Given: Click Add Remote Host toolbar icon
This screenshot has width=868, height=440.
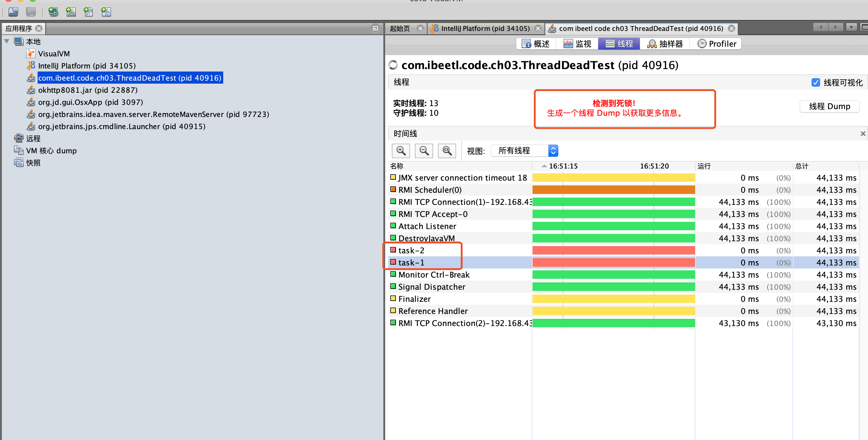Looking at the screenshot, I should (x=53, y=12).
